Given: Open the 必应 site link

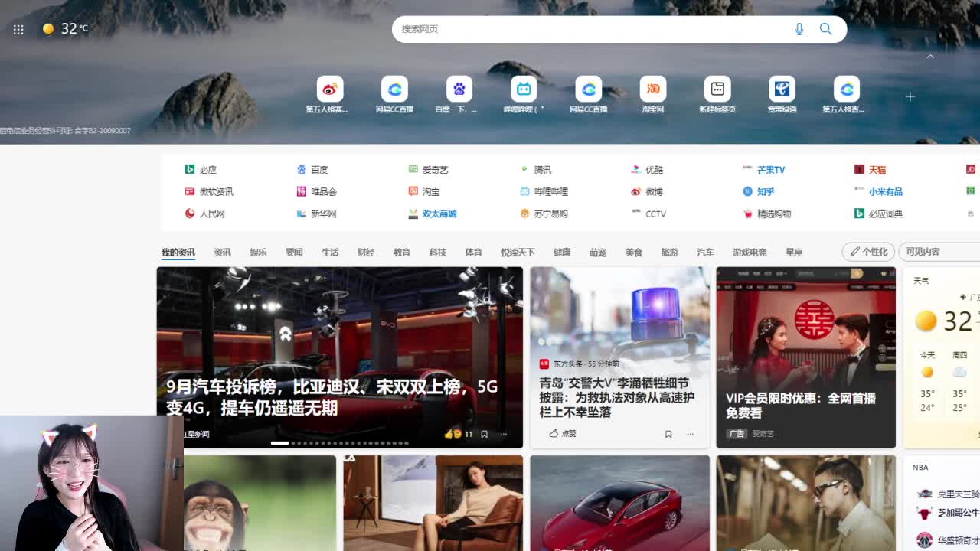Looking at the screenshot, I should 201,169.
